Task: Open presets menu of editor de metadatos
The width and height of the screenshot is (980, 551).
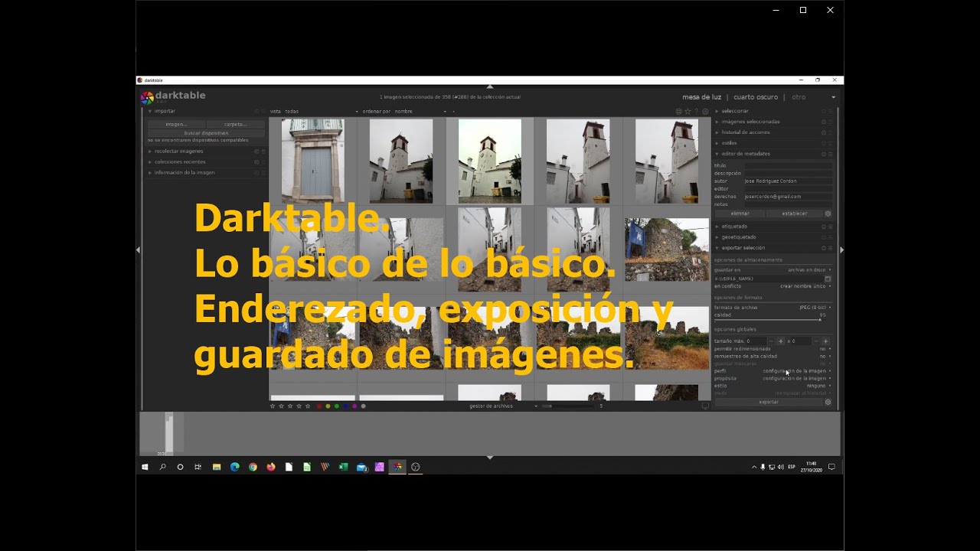Action: (x=831, y=154)
